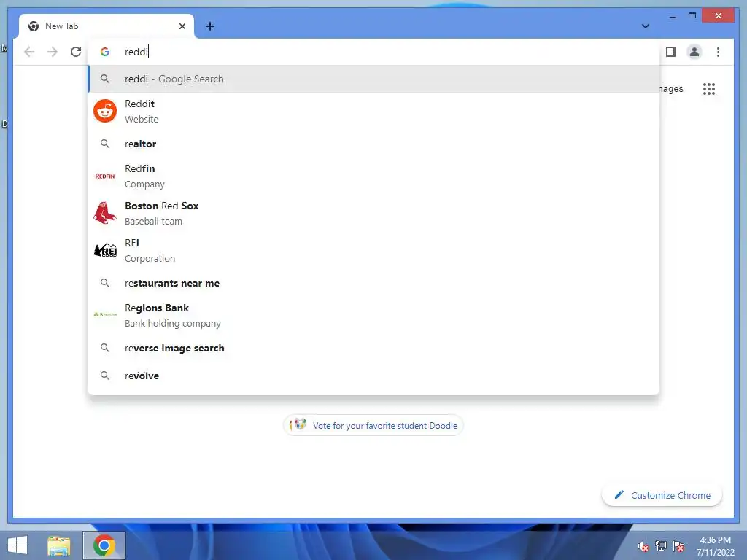Click Action Center flag tray icon
The image size is (747, 560).
pyautogui.click(x=678, y=545)
